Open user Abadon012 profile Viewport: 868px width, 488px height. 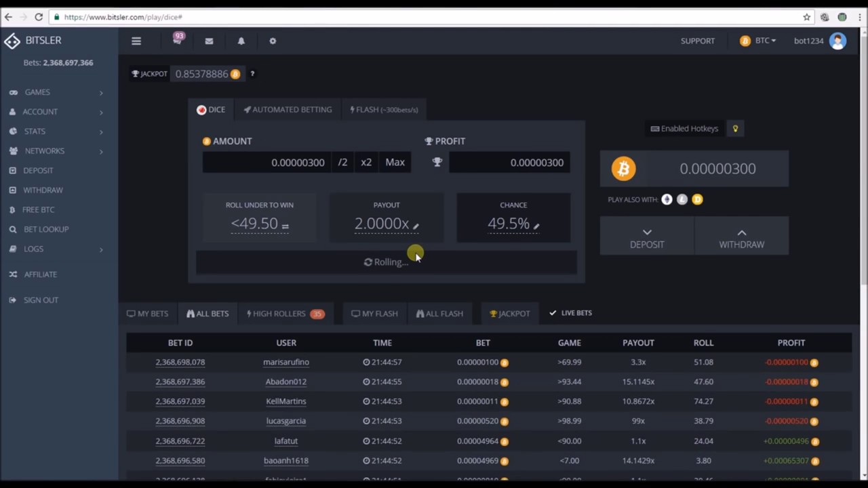point(286,382)
